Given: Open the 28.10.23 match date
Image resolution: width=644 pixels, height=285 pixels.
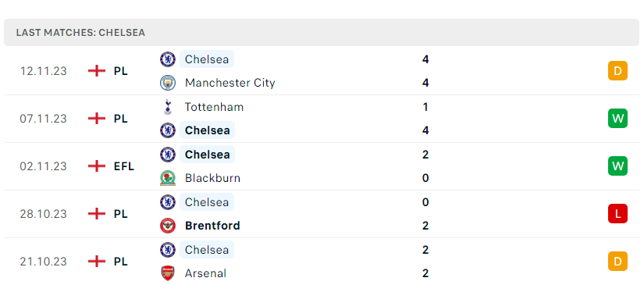Looking at the screenshot, I should click(x=43, y=214).
